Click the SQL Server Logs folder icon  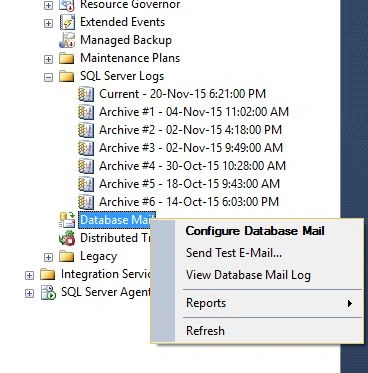pos(66,76)
